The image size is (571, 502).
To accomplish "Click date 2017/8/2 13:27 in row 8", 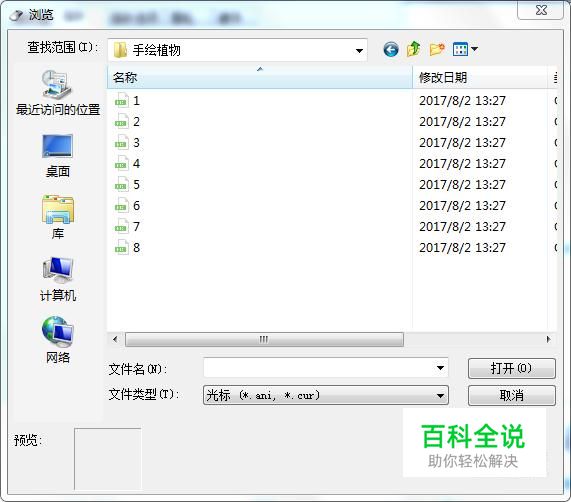I will click(x=462, y=248).
